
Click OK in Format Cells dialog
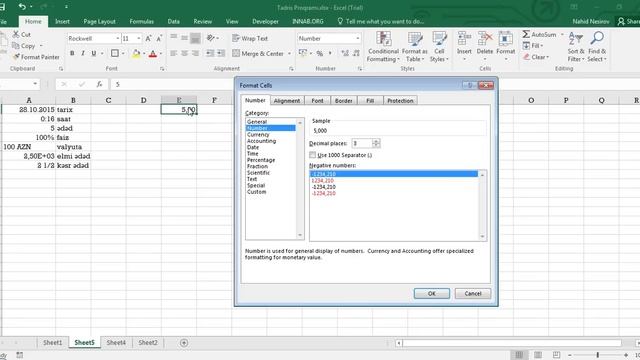(x=431, y=293)
